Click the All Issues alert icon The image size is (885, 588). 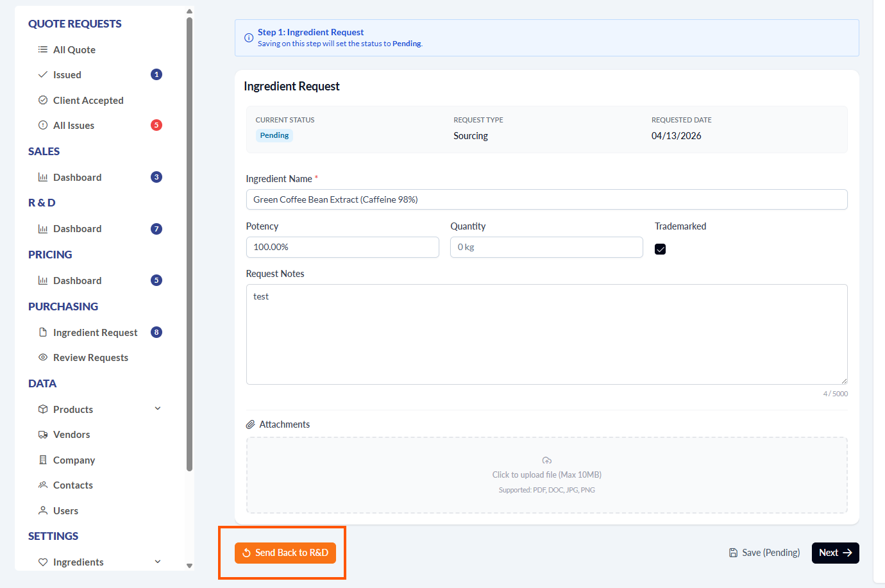(x=43, y=125)
